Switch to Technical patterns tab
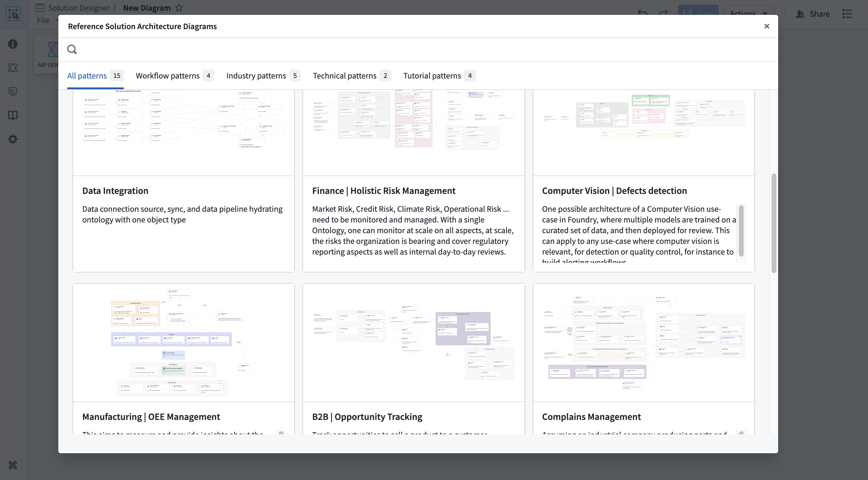868x480 pixels. click(x=352, y=76)
